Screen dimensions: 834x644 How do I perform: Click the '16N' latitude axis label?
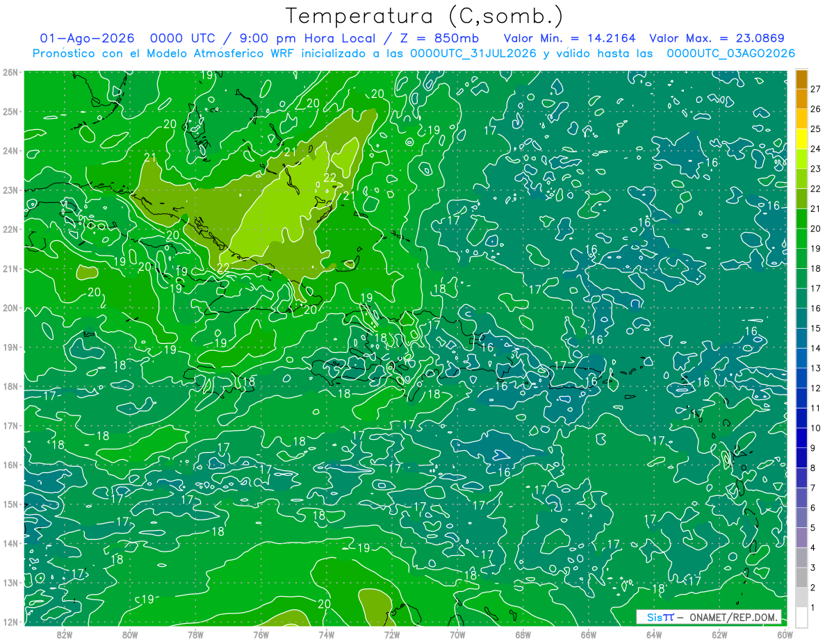[x=10, y=465]
